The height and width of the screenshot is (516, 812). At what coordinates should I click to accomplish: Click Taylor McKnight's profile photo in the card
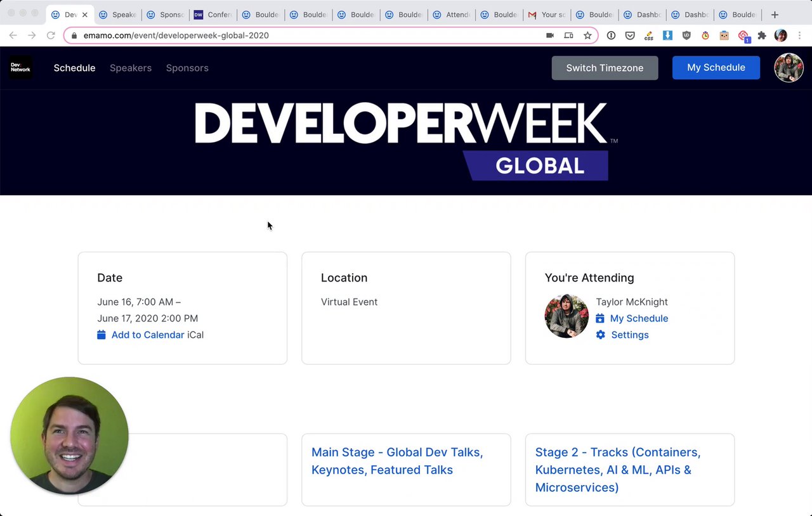[x=566, y=316]
